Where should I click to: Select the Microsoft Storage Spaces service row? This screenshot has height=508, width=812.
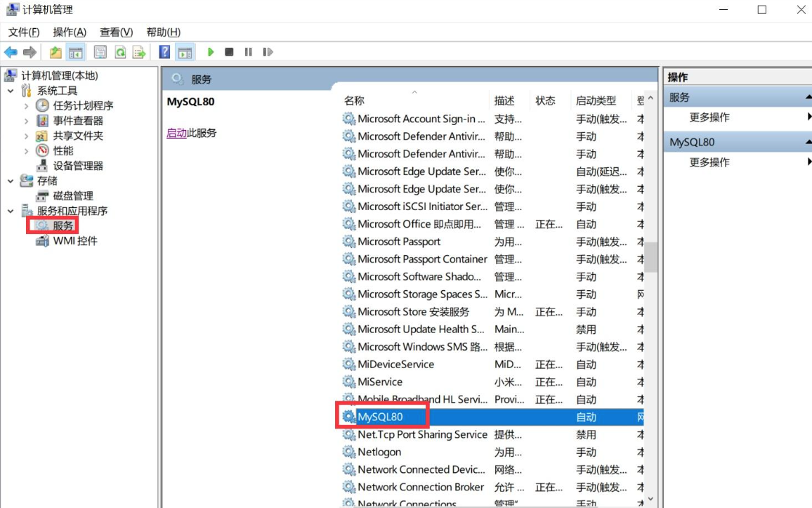492,294
